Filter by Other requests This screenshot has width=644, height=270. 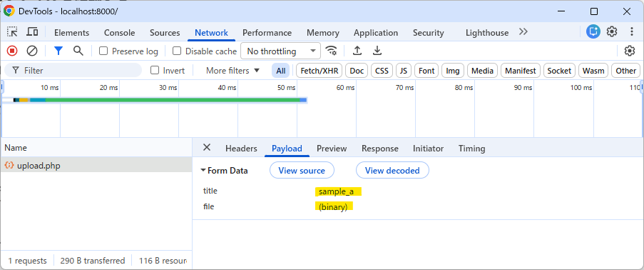625,71
